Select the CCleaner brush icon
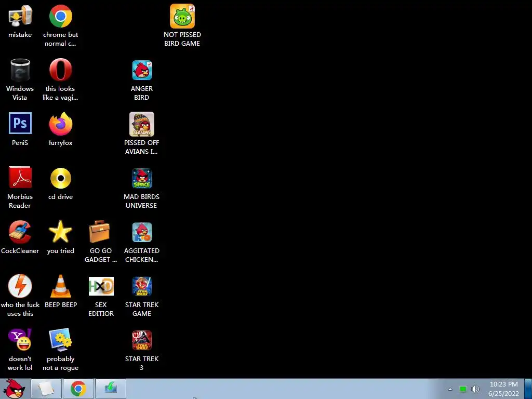This screenshot has height=399, width=532. (20, 232)
